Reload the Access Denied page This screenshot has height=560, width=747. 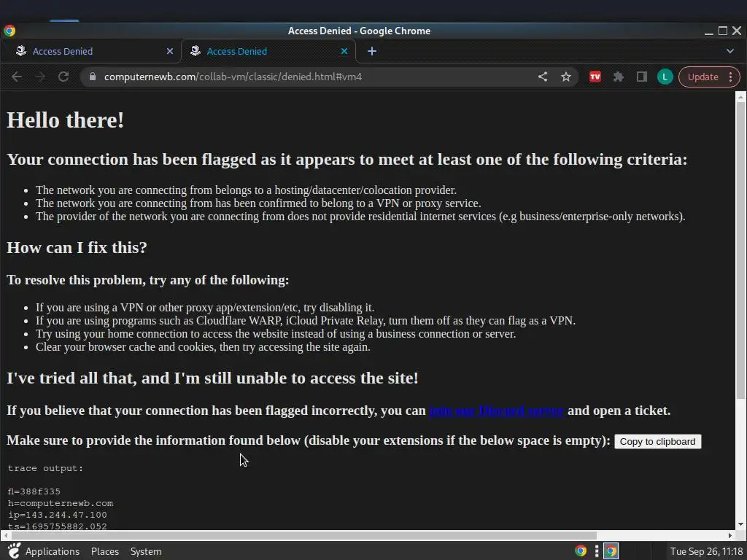point(63,77)
